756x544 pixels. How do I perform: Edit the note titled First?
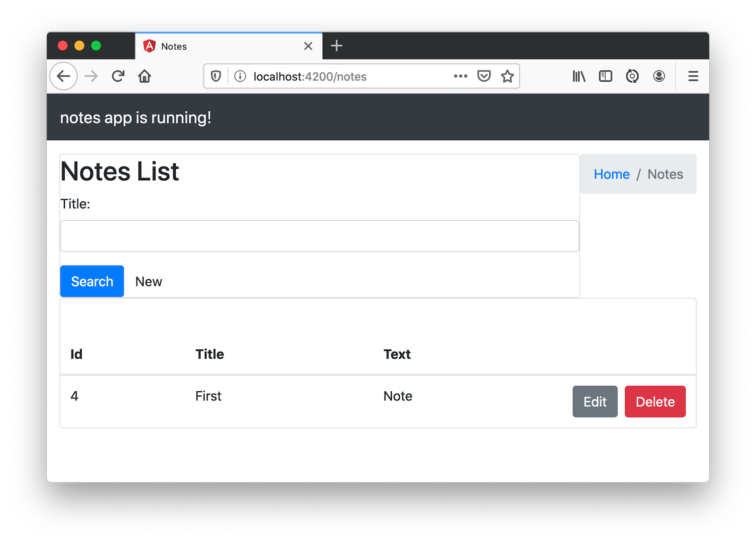[x=594, y=402]
